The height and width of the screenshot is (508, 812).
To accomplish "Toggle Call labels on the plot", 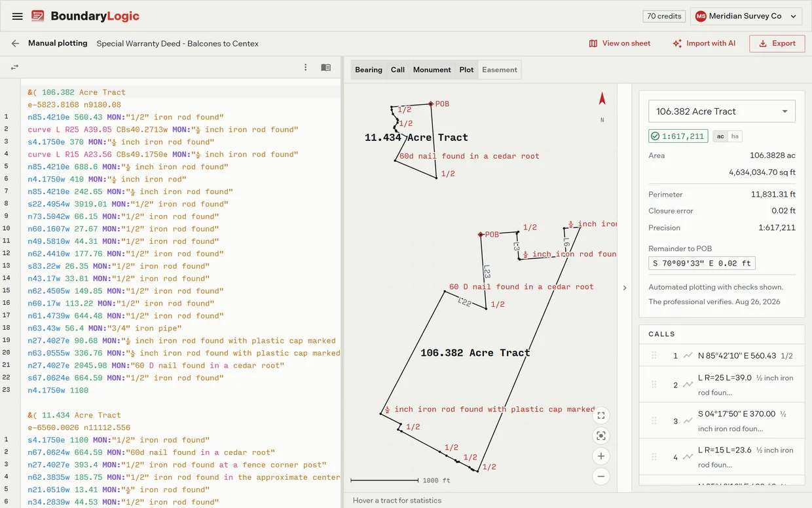I will pos(397,69).
